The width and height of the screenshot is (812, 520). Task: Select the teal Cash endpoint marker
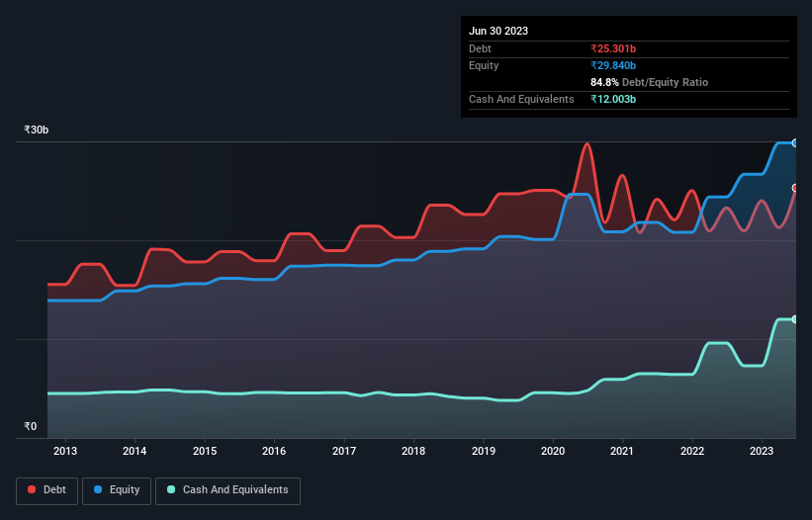point(795,319)
